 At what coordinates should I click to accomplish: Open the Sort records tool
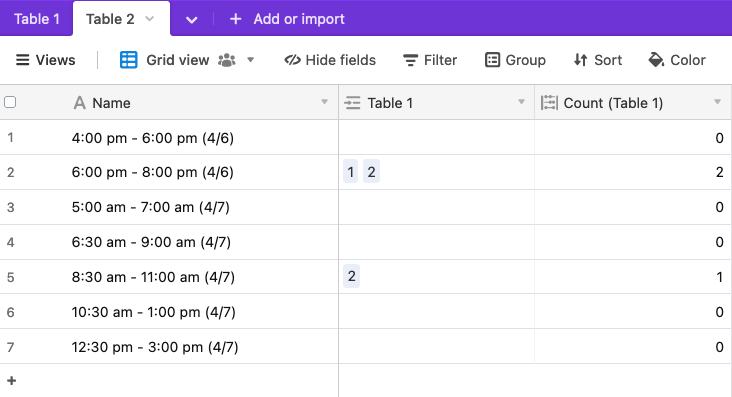[598, 60]
